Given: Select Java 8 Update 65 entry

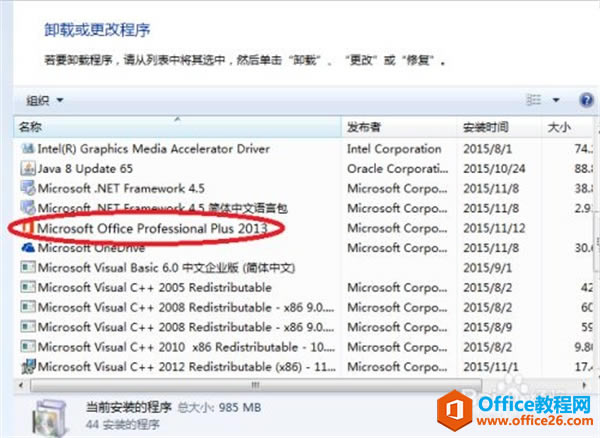Looking at the screenshot, I should tap(85, 169).
